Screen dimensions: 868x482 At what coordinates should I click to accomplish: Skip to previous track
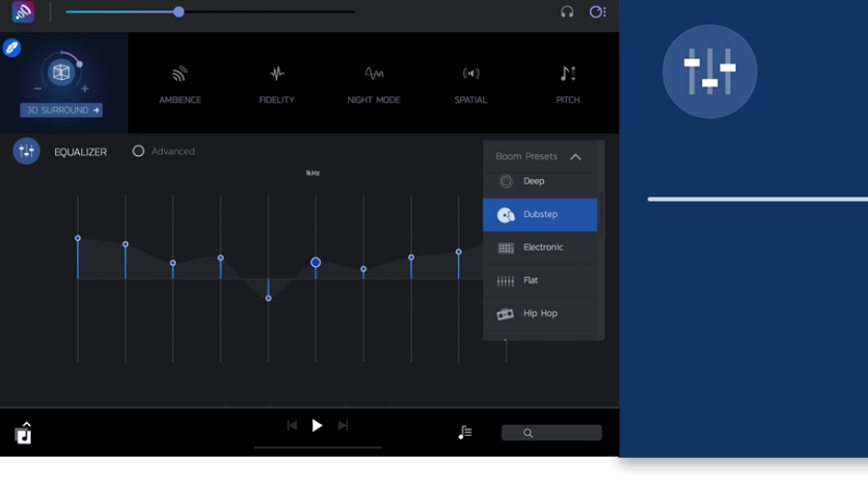[291, 425]
